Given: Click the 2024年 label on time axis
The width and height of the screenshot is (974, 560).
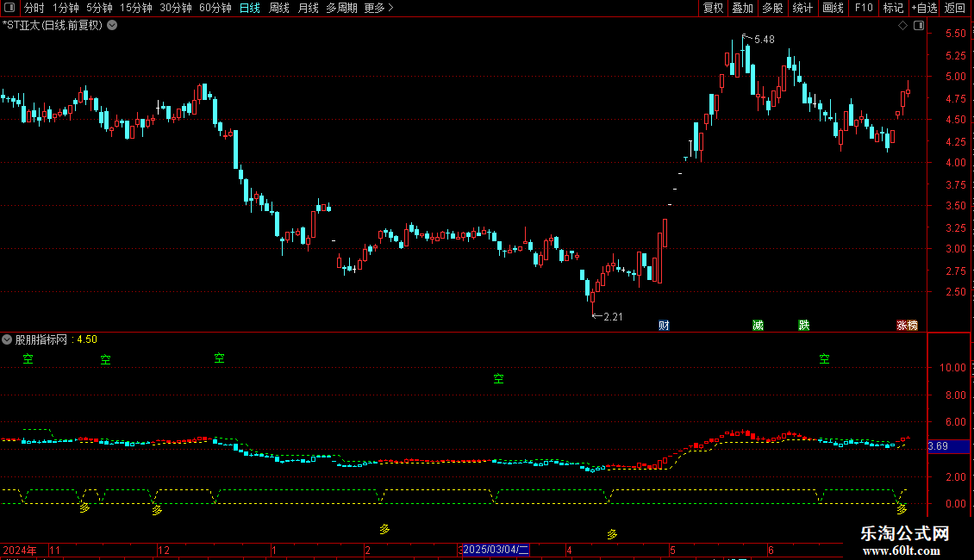Looking at the screenshot, I should pyautogui.click(x=19, y=550).
